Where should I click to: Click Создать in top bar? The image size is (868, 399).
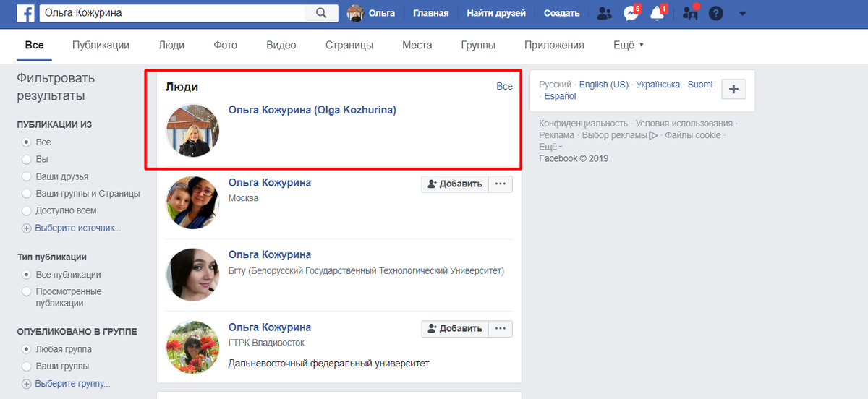pos(561,13)
